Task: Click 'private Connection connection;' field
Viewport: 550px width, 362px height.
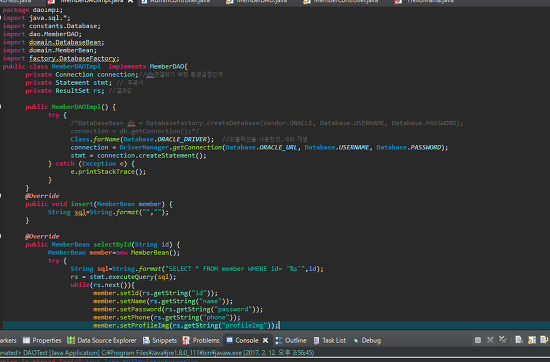Action: click(x=82, y=74)
